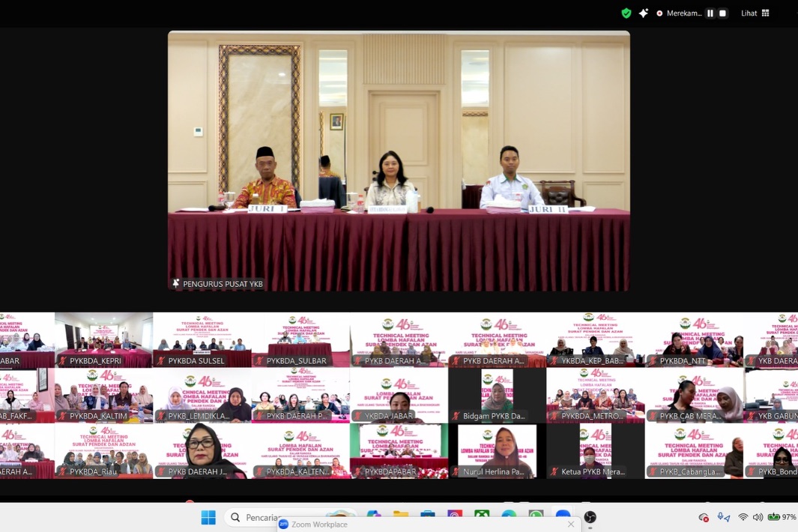Stop the meeting recording

click(722, 13)
